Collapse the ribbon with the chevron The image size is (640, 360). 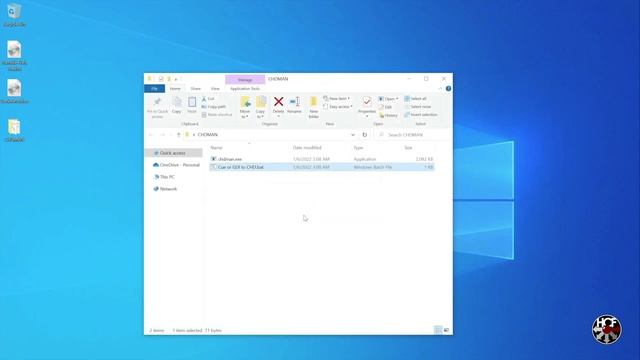440,89
